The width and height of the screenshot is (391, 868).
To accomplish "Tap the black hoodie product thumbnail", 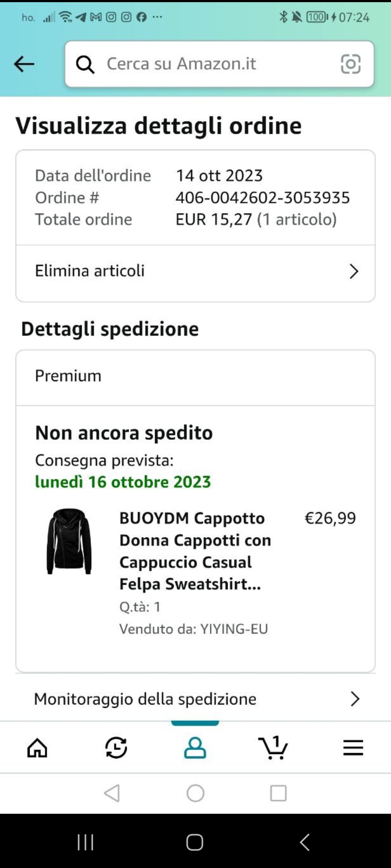I will (69, 541).
